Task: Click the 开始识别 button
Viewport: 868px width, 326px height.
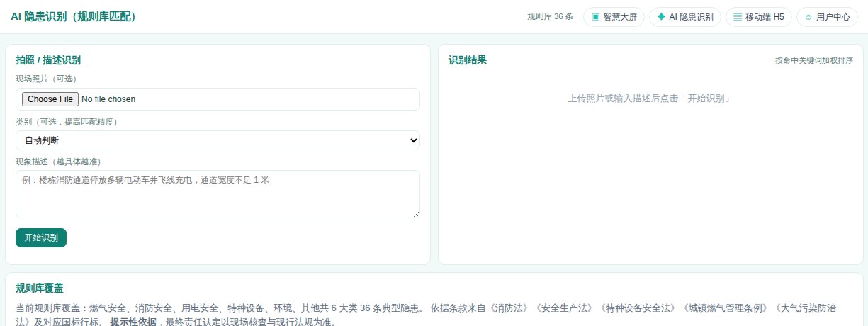Action: pyautogui.click(x=41, y=237)
